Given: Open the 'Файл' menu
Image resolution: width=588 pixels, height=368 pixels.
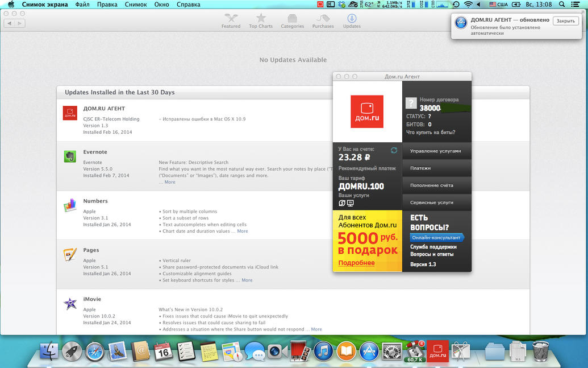Looking at the screenshot, I should (82, 5).
